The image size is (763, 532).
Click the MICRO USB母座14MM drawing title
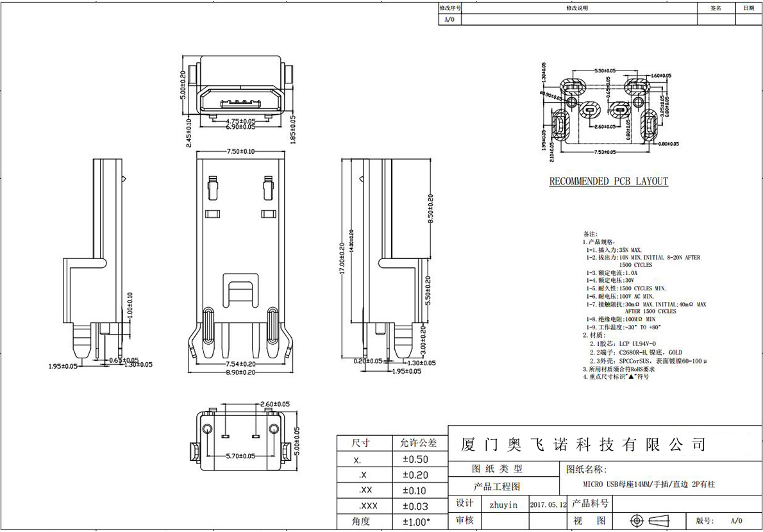pyautogui.click(x=648, y=485)
